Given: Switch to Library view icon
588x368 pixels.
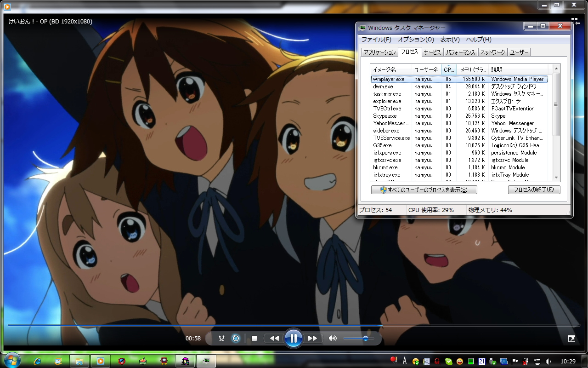Looking at the screenshot, I should [x=575, y=21].
